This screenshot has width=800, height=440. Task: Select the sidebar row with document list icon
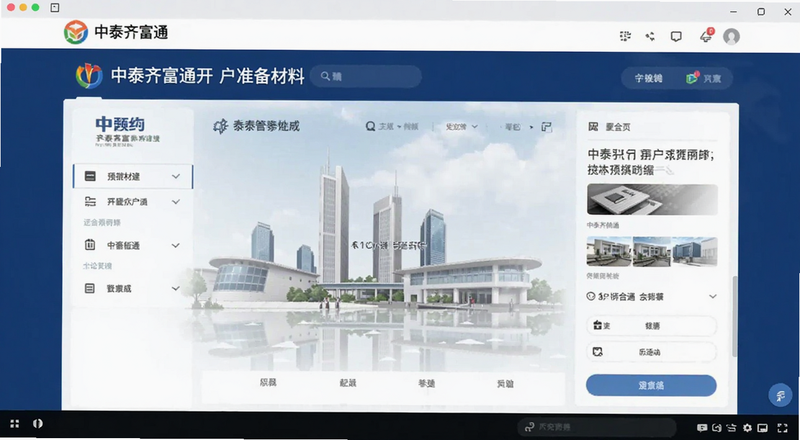pyautogui.click(x=133, y=288)
